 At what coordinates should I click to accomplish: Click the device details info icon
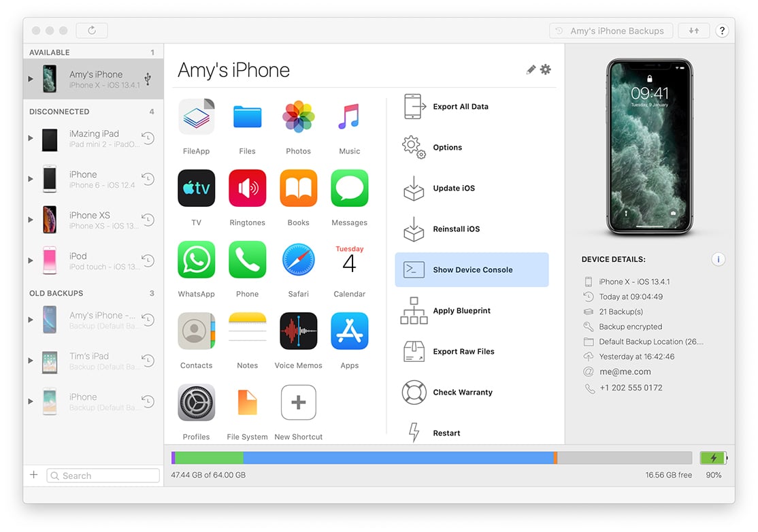pos(719,259)
